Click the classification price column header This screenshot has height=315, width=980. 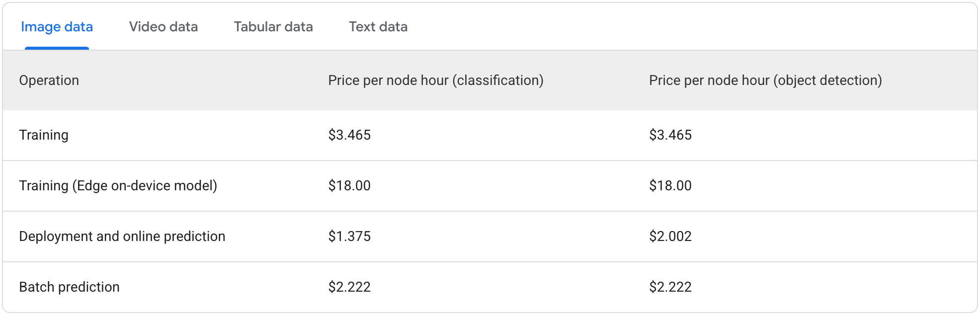pos(436,80)
